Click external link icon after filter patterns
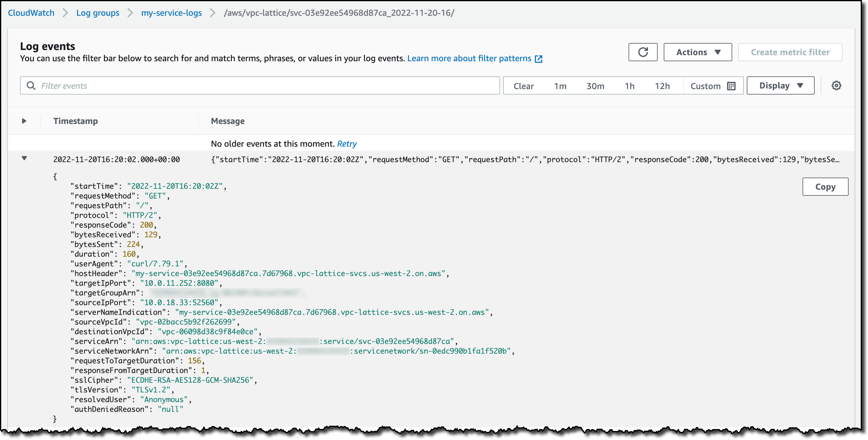Viewport: 868px width, 440px height. pyautogui.click(x=539, y=59)
